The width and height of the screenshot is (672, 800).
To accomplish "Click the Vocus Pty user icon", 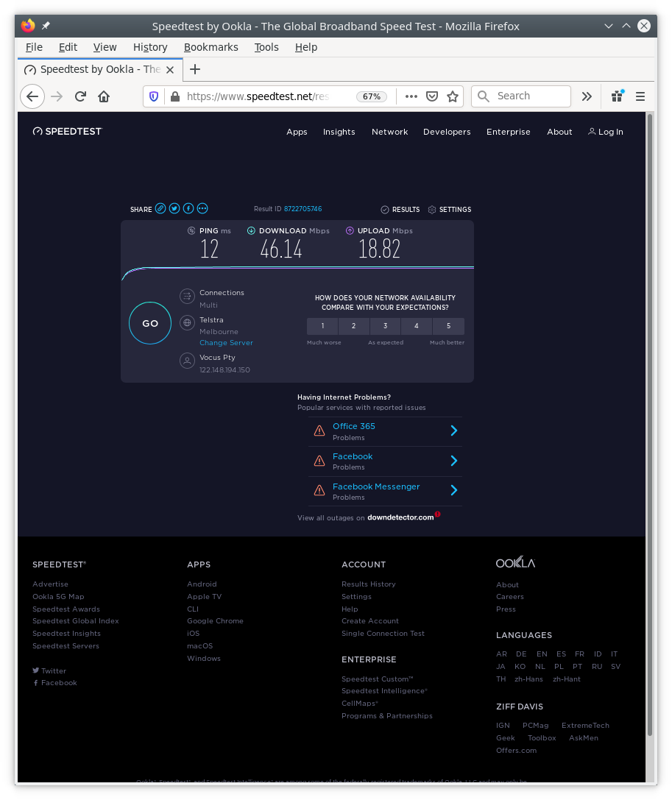I will pos(187,361).
